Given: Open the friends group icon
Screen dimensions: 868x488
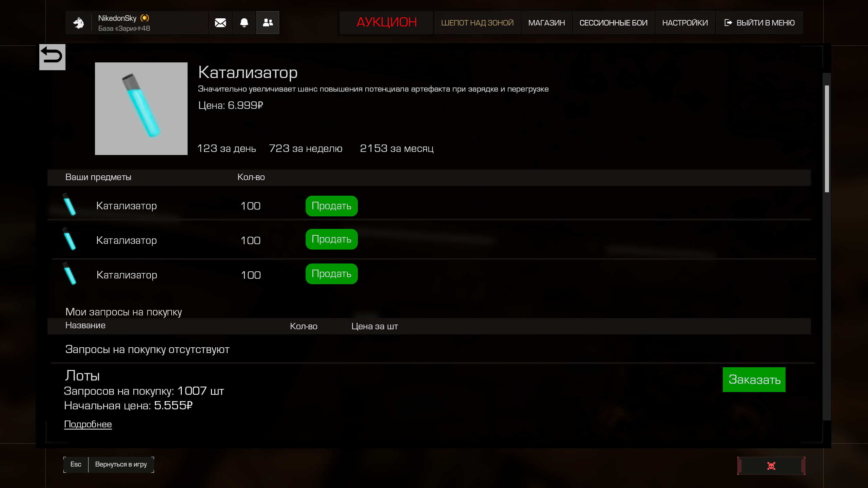Looking at the screenshot, I should click(268, 23).
